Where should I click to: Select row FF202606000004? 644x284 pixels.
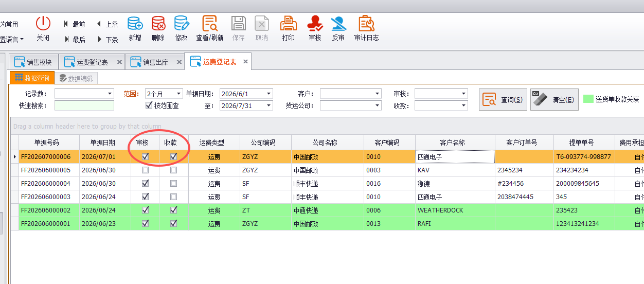[327, 183]
